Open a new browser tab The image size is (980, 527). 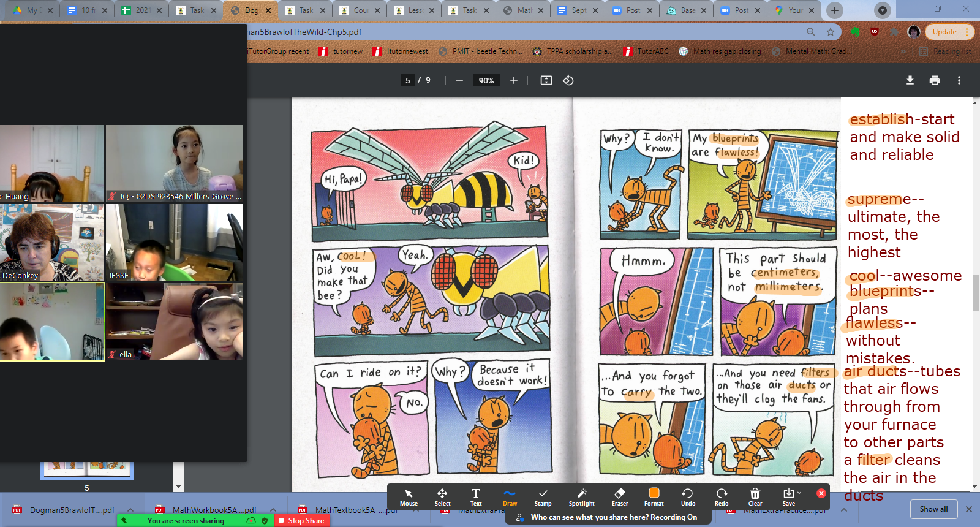(834, 10)
